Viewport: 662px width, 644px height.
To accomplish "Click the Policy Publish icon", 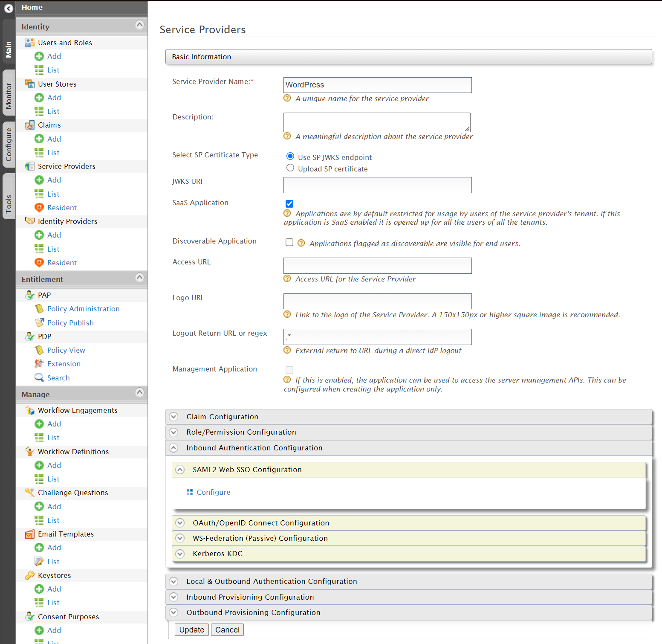I will 39,322.
